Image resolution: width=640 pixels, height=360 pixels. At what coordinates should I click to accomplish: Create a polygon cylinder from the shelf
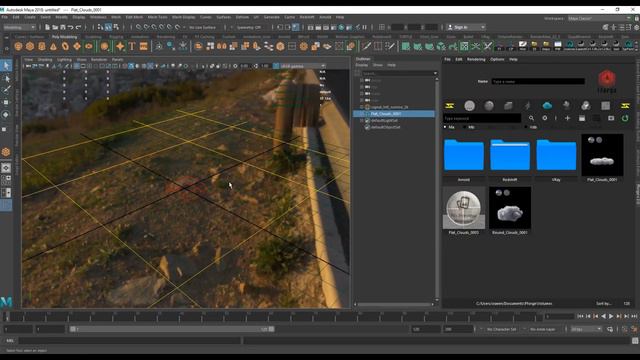pos(42,47)
